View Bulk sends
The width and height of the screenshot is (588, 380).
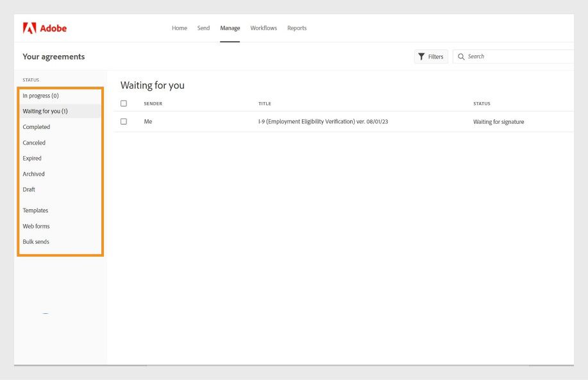coord(35,241)
